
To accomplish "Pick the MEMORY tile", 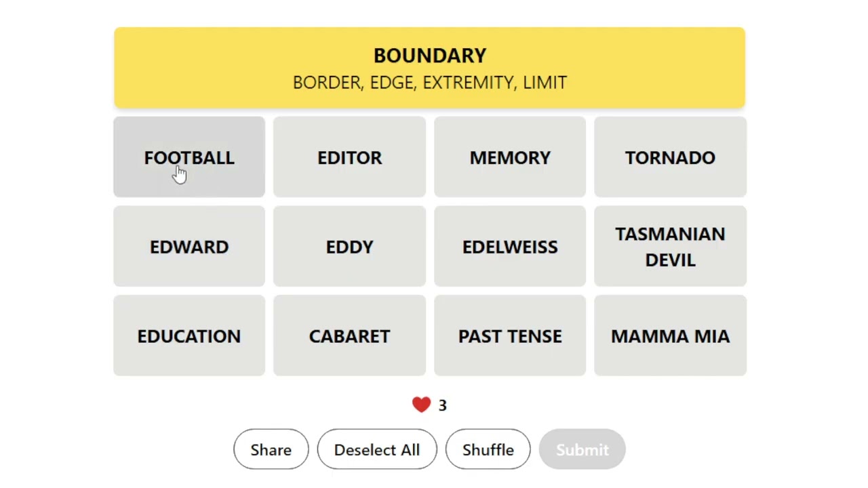I will click(510, 157).
